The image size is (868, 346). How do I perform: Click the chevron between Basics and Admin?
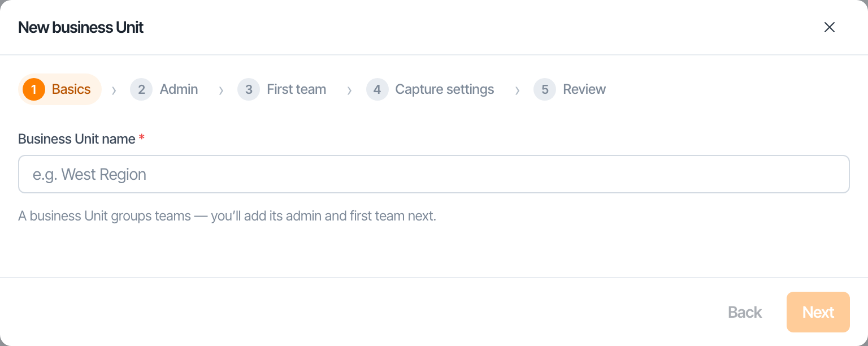(x=114, y=90)
